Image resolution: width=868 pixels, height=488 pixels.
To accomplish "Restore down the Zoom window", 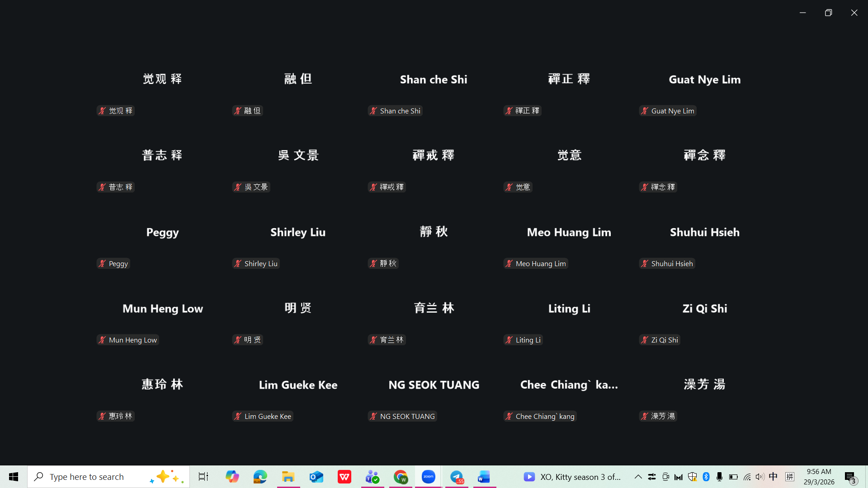I will point(828,13).
